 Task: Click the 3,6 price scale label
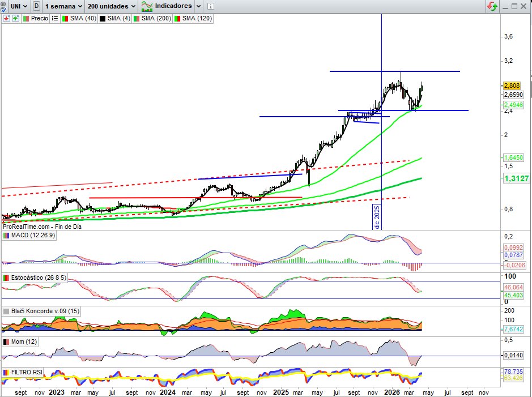pyautogui.click(x=508, y=37)
